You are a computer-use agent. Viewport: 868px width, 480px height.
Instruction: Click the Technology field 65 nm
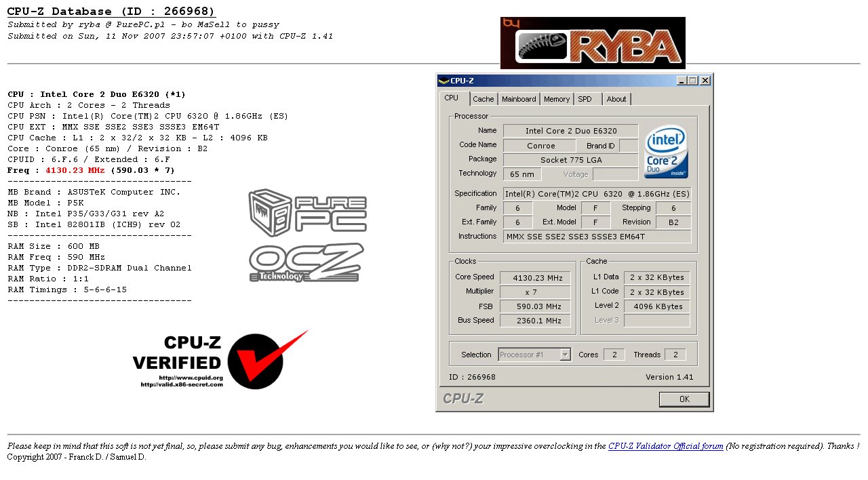coord(522,174)
